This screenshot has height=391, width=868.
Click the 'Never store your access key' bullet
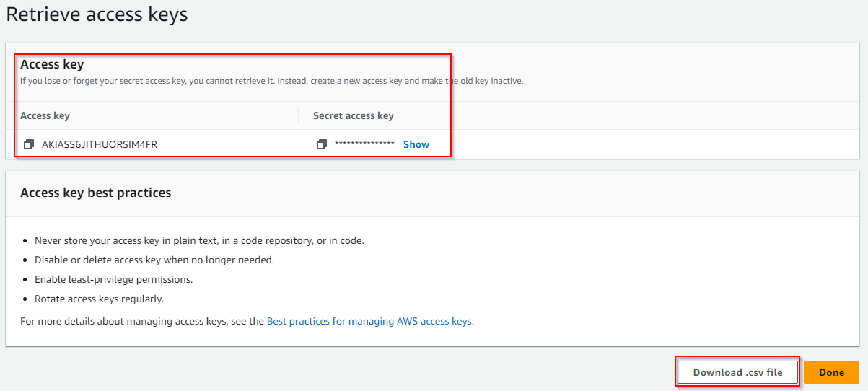coord(199,240)
